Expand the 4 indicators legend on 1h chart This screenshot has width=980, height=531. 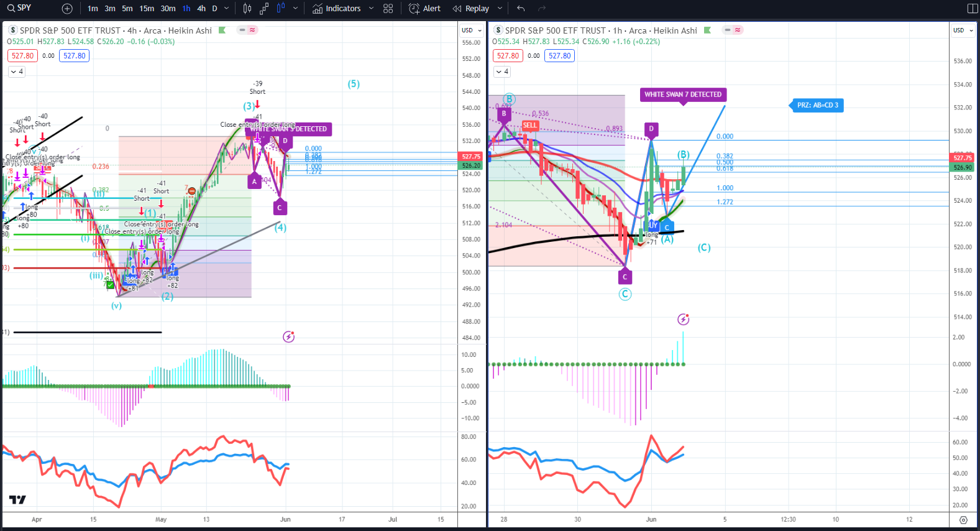tap(502, 72)
